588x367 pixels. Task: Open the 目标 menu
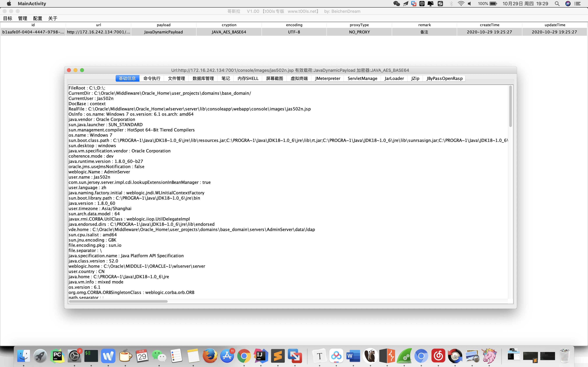click(8, 18)
